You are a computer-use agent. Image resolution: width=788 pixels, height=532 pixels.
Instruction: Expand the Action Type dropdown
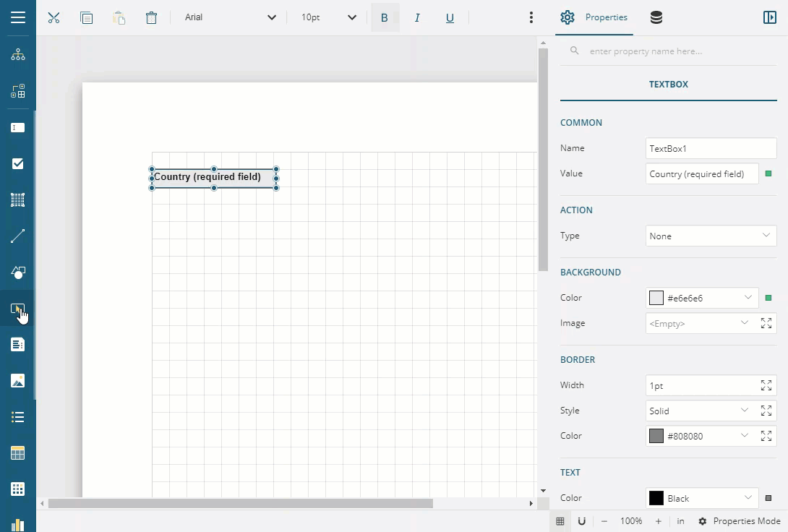[711, 236]
